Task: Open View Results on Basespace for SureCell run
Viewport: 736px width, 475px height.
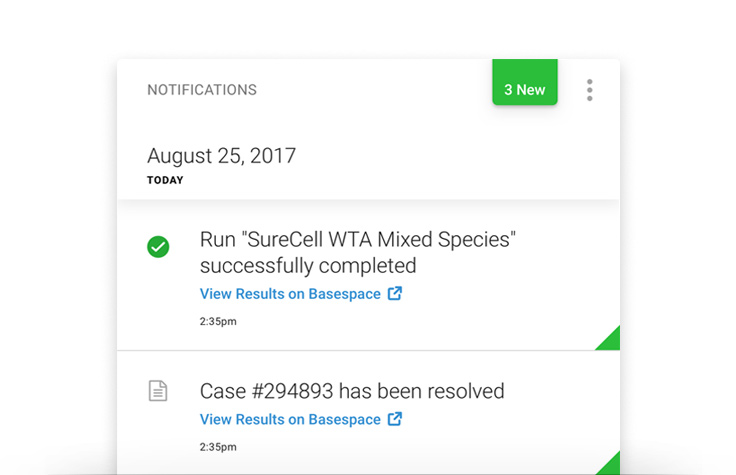Action: pos(290,294)
